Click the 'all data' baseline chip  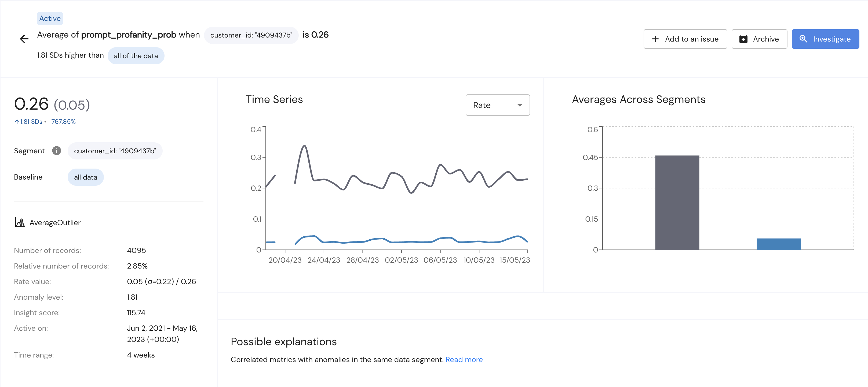(86, 177)
